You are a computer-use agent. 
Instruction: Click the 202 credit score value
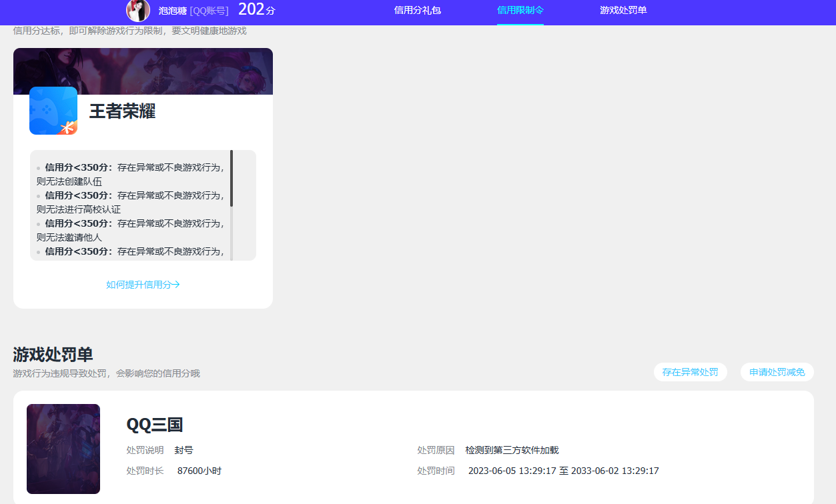252,9
